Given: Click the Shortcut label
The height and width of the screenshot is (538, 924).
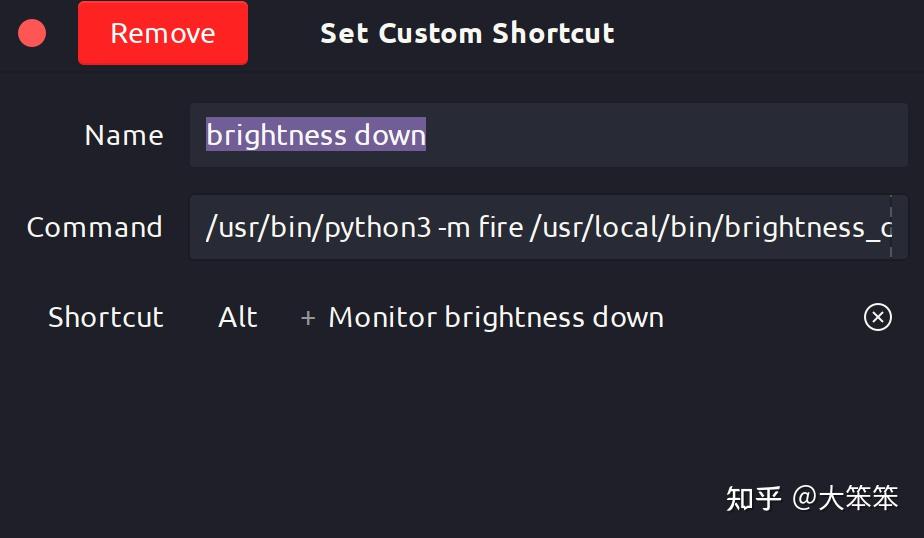Looking at the screenshot, I should pyautogui.click(x=106, y=318).
